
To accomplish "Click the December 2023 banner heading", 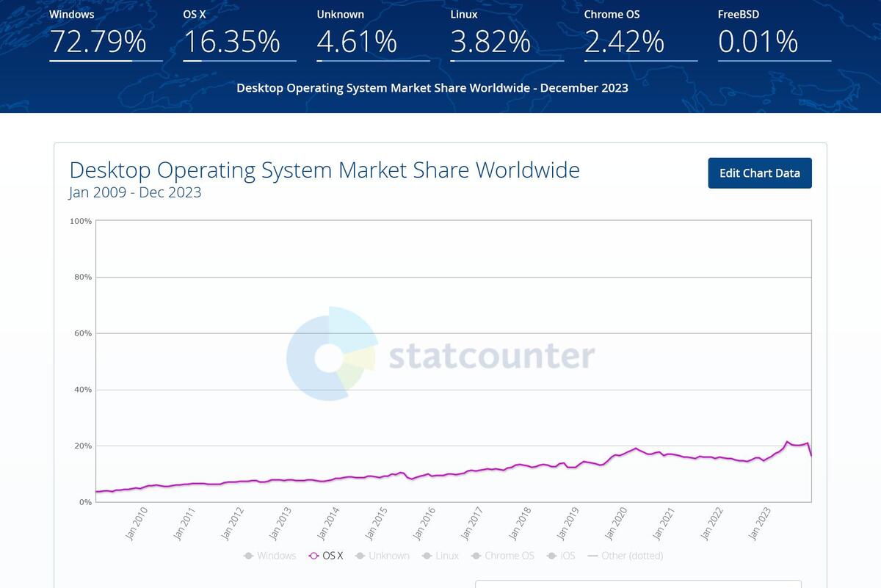I will pyautogui.click(x=432, y=88).
